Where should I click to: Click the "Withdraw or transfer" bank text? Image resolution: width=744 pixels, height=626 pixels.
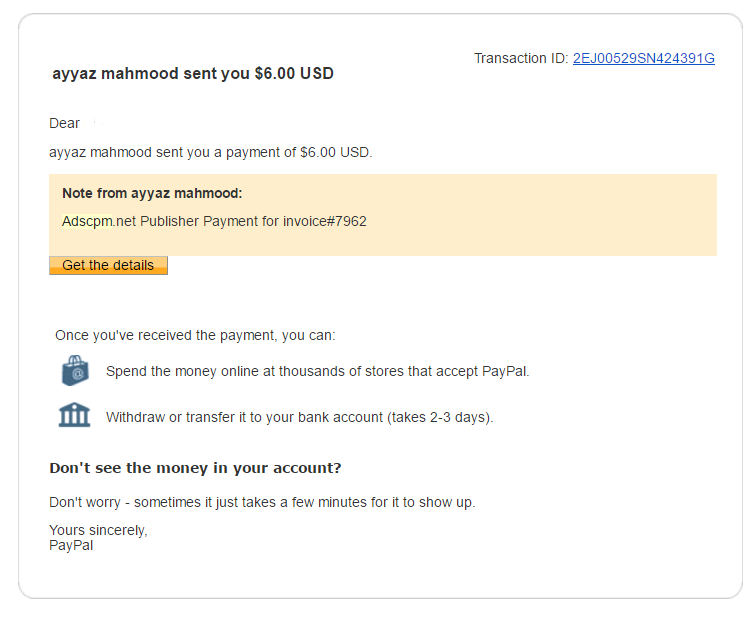[x=299, y=417]
